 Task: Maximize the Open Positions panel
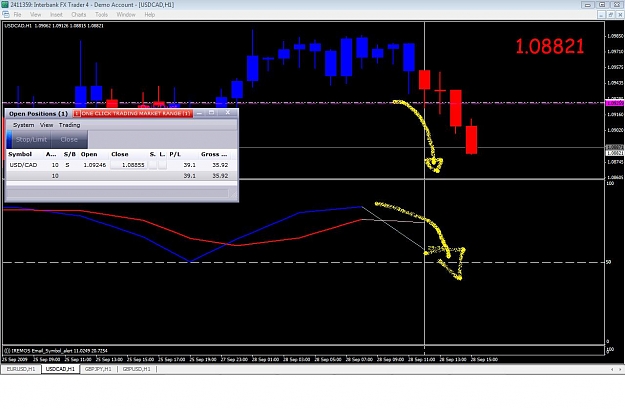point(212,113)
